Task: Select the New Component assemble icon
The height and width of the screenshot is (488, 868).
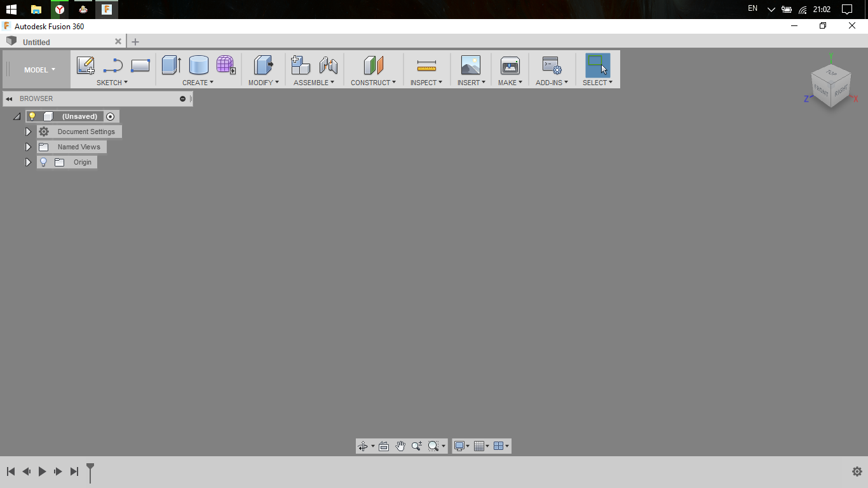Action: click(299, 64)
